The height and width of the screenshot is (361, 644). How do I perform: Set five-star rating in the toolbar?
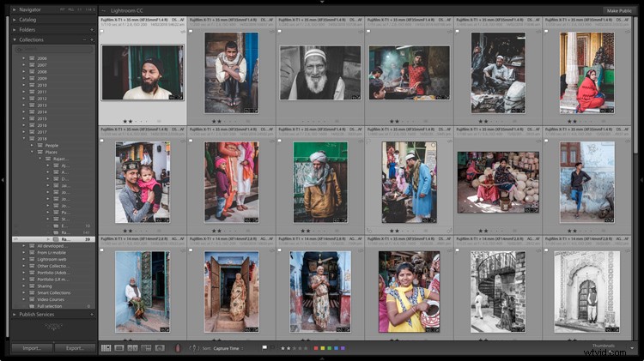pos(304,348)
